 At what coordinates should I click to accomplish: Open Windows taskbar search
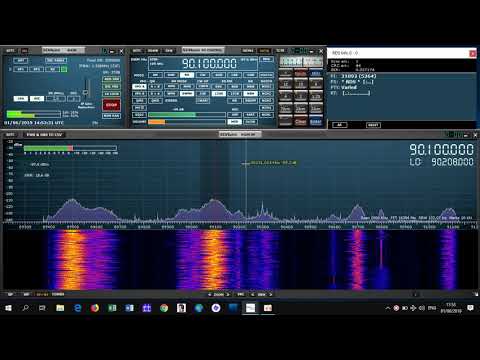[25, 308]
